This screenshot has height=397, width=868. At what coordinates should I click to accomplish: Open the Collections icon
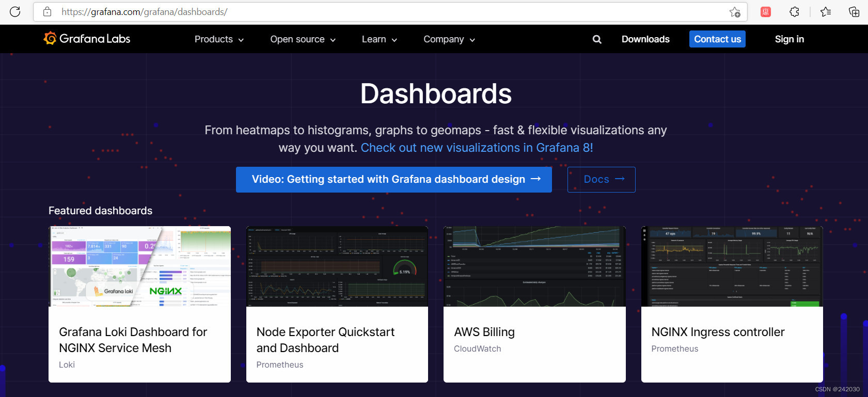click(x=854, y=12)
